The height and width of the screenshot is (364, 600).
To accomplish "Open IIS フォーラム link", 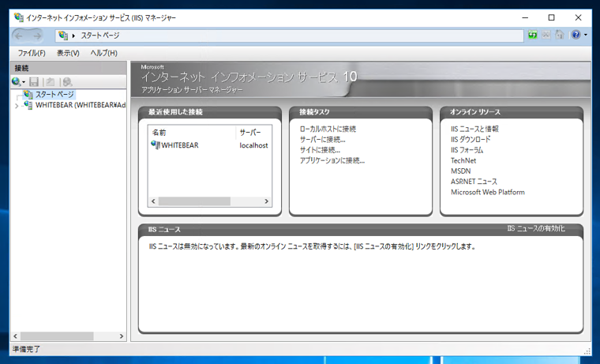I will [x=467, y=150].
